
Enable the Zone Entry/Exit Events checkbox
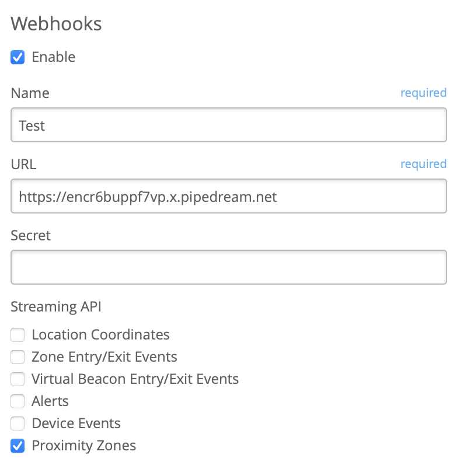18,357
